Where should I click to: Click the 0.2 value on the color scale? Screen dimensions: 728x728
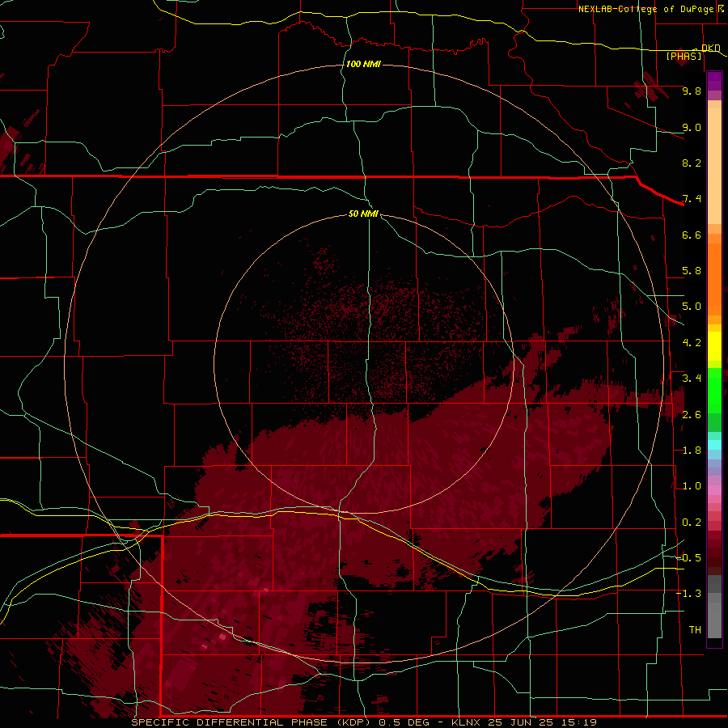click(x=692, y=523)
